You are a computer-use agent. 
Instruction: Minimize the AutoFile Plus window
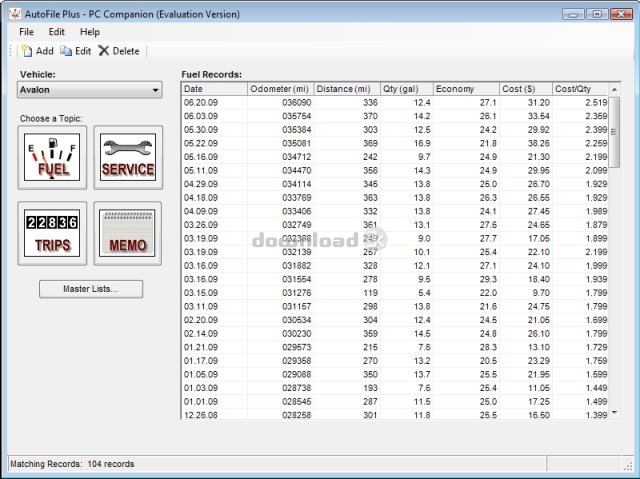point(573,14)
